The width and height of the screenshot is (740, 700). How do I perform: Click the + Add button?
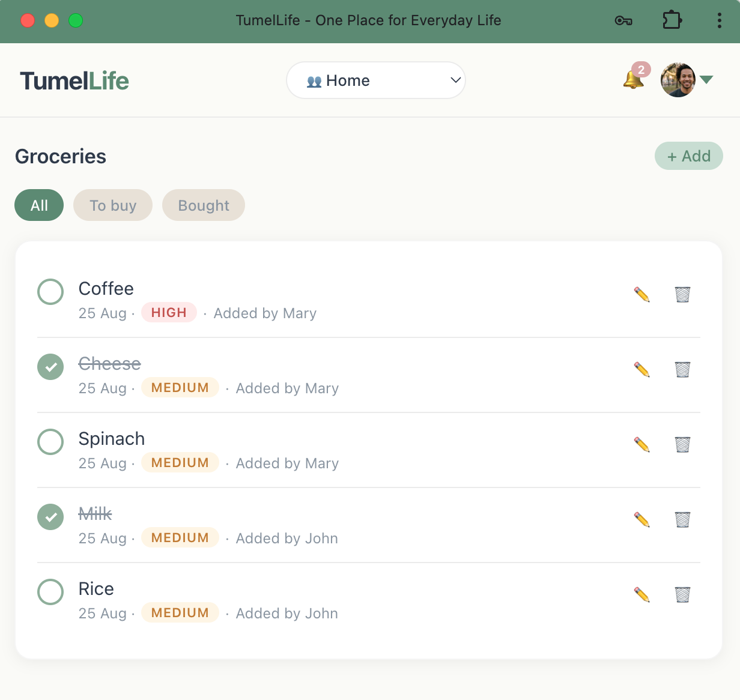pos(689,156)
